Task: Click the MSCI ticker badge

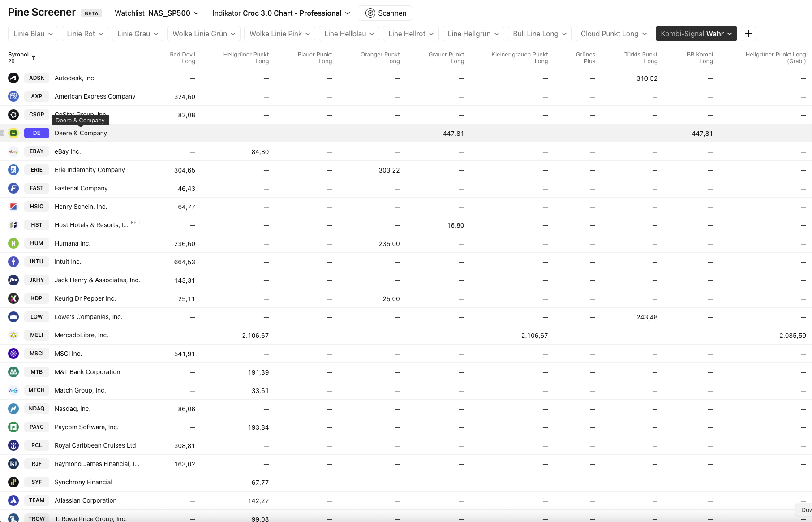Action: click(x=37, y=354)
